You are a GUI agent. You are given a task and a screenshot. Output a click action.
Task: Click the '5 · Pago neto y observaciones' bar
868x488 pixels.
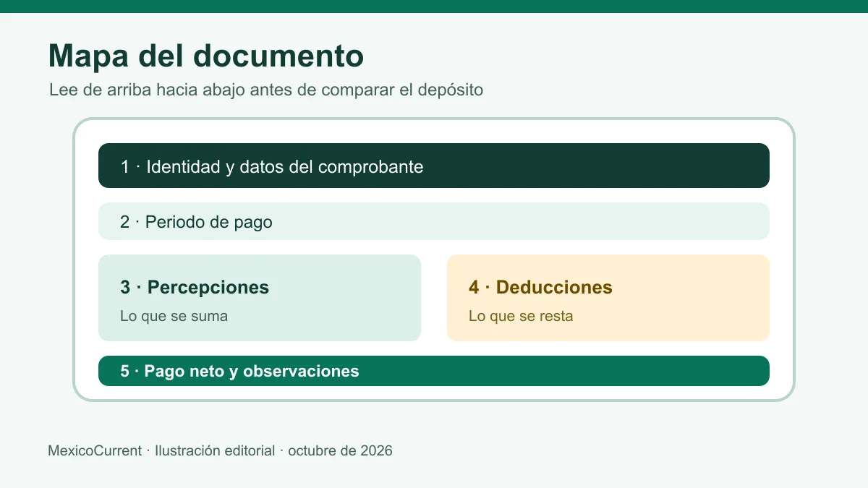click(434, 371)
